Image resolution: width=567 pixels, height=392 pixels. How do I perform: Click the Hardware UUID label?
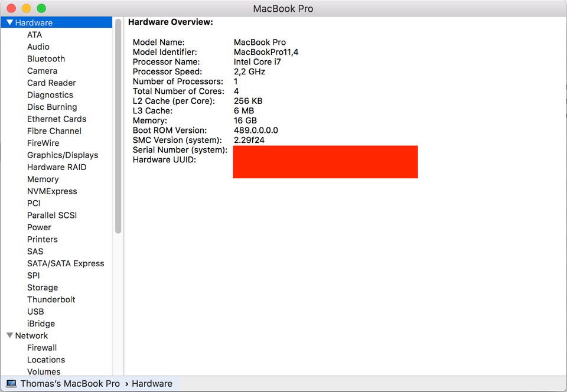point(164,159)
